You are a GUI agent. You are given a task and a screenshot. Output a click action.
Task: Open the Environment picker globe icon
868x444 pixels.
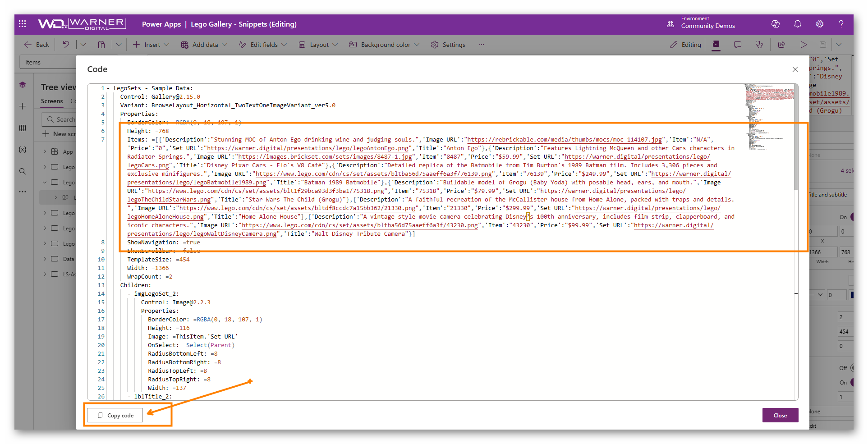[671, 24]
